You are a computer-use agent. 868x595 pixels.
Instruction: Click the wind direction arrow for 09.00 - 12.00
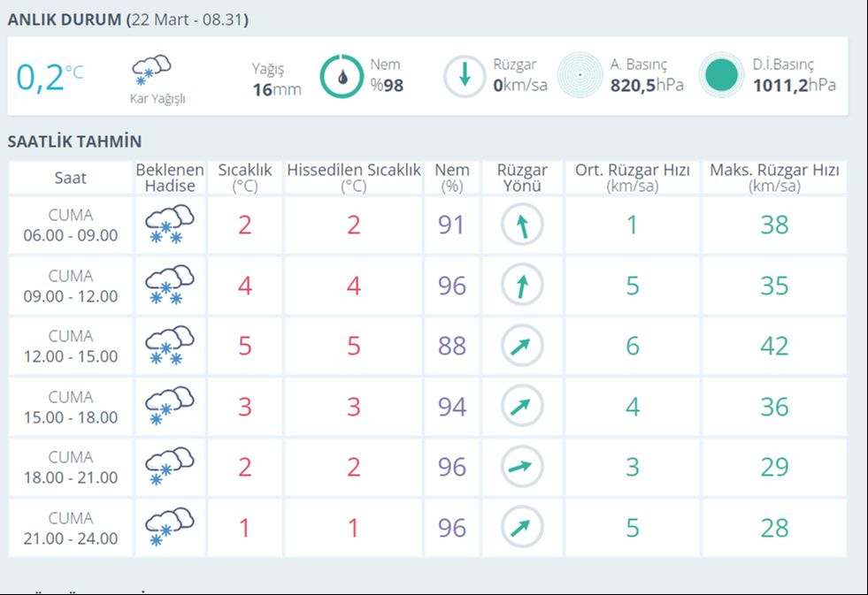tap(522, 286)
